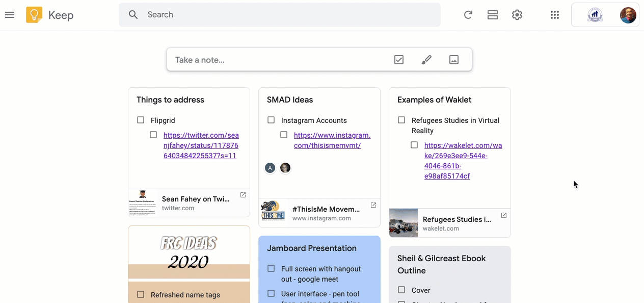Viewport: 644px width, 303px height.
Task: Open the Google apps grid
Action: [x=555, y=15]
